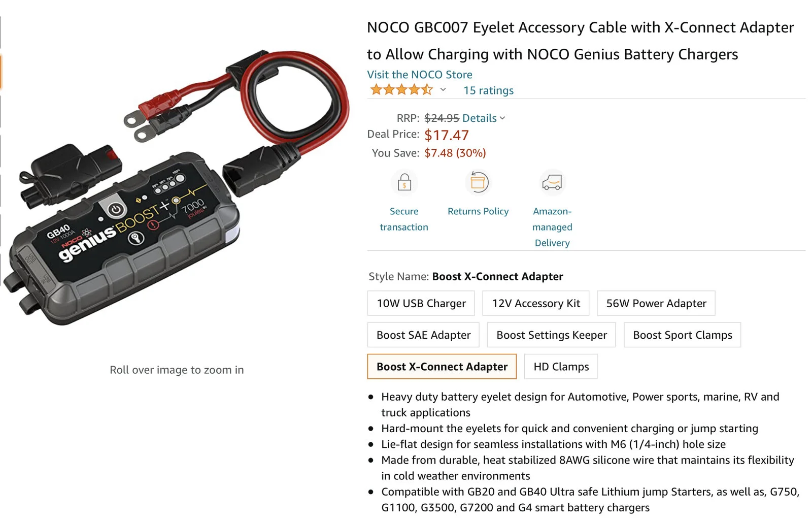Image resolution: width=812 pixels, height=520 pixels.
Task: Click the Returns Policy box icon
Action: (x=478, y=182)
